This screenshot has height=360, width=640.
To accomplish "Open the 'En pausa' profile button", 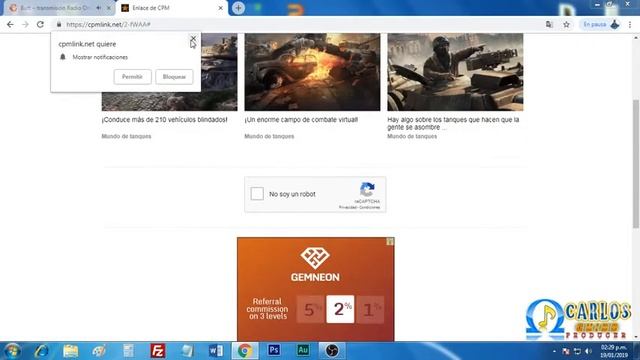I will tap(600, 24).
